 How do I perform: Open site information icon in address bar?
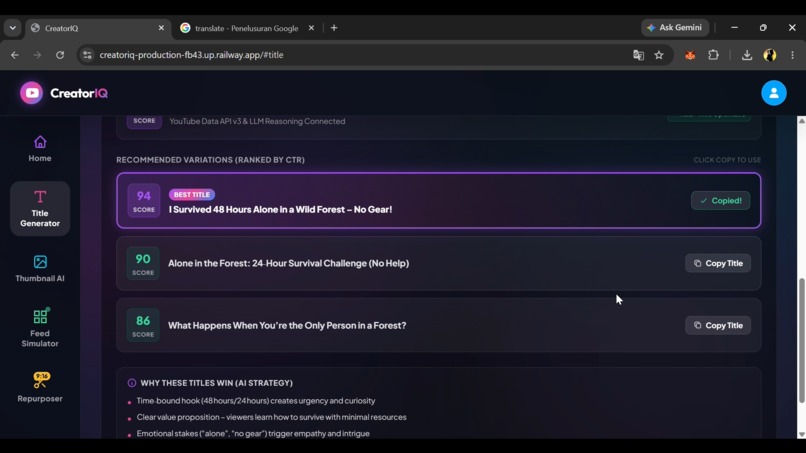tap(87, 55)
